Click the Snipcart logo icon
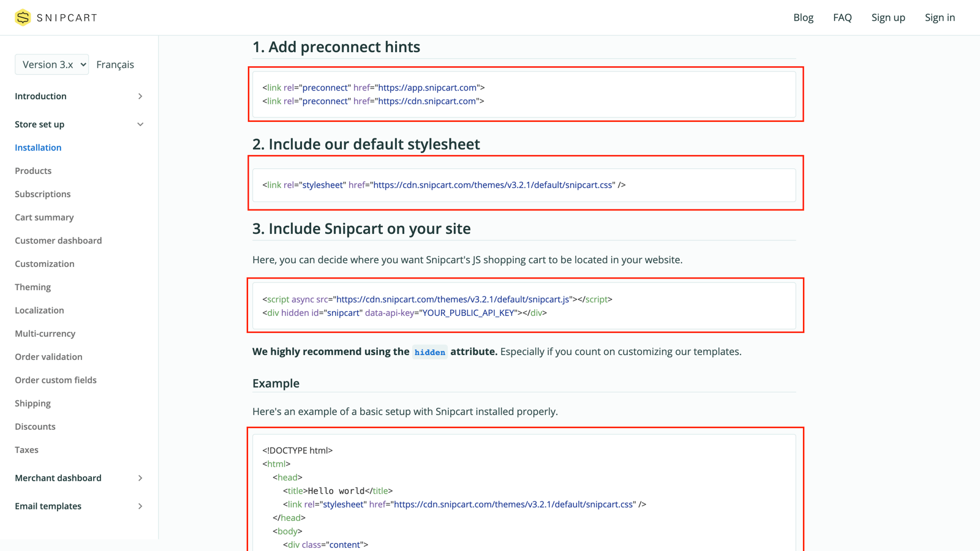Screen dimensions: 980x551 23,17
